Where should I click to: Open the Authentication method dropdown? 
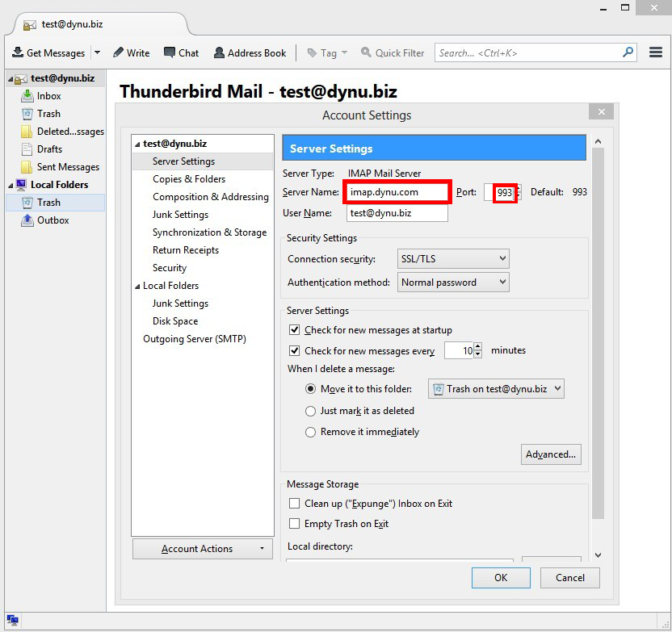point(453,283)
